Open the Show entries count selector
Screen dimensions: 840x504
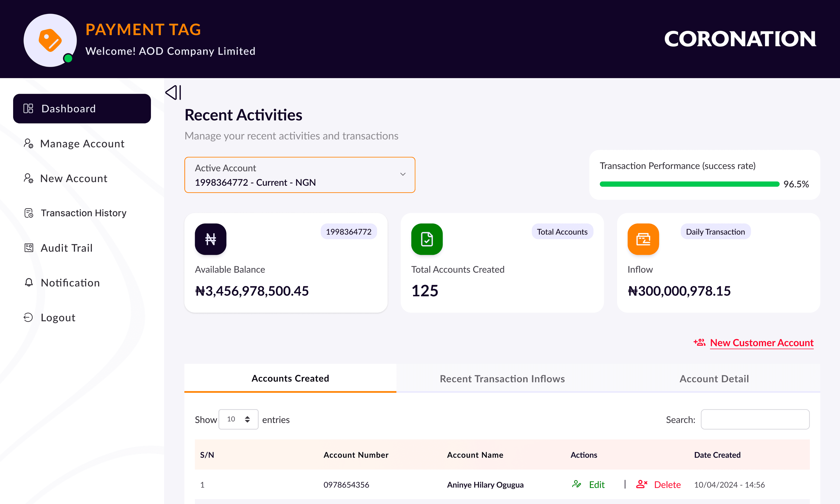pyautogui.click(x=239, y=420)
